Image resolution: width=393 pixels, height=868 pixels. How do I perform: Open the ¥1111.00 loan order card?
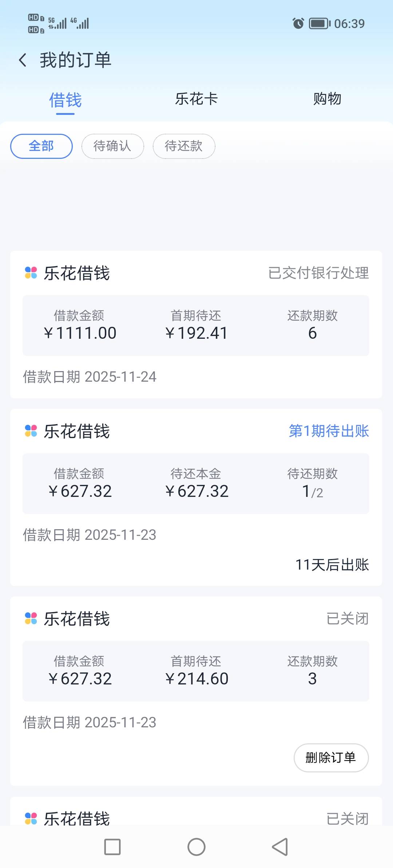click(196, 325)
